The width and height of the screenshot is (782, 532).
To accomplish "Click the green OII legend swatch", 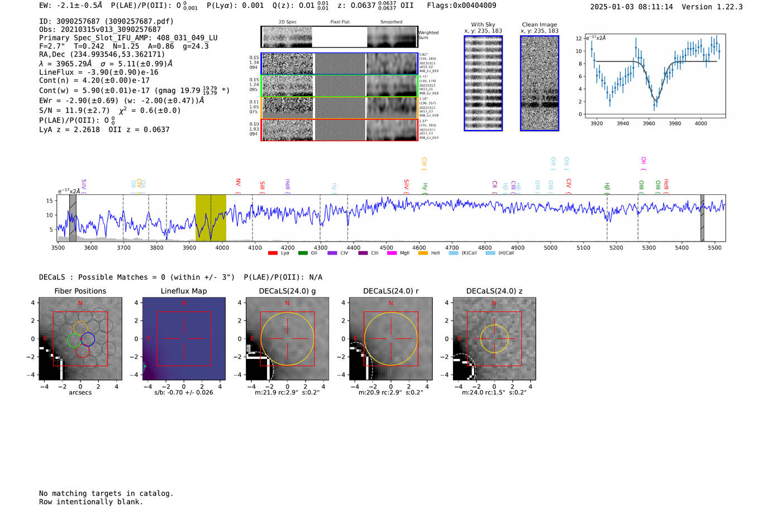I will click(303, 253).
